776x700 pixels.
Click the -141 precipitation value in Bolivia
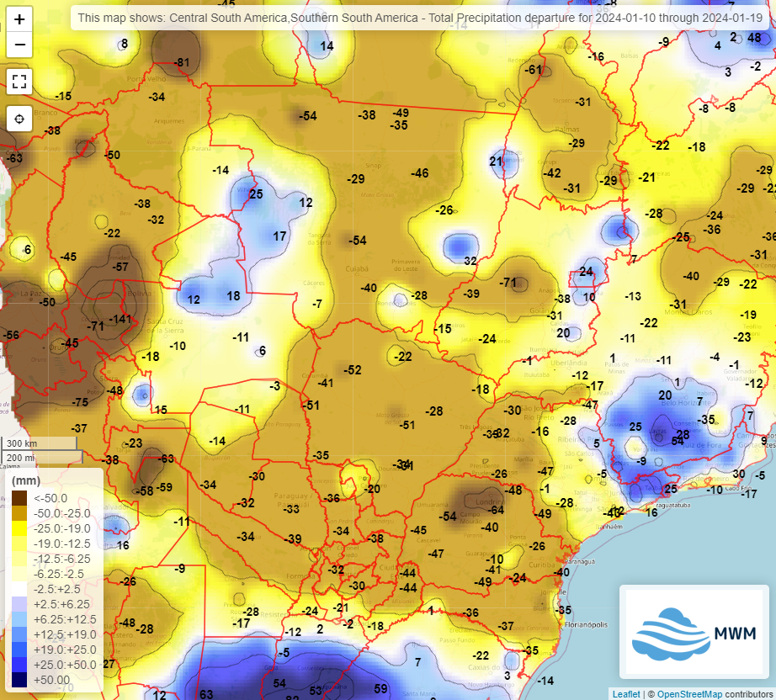tap(118, 320)
